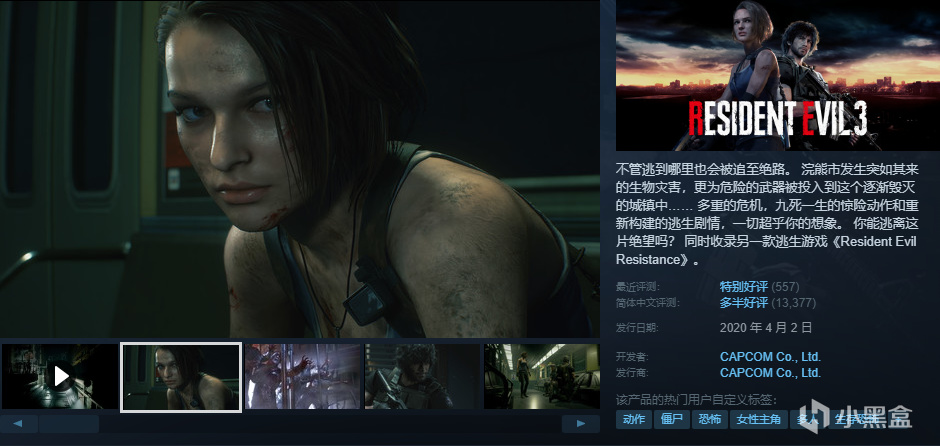Viewport: 940px width, 446px height.
Task: Open the large Jill screenshot view
Action: 300,168
